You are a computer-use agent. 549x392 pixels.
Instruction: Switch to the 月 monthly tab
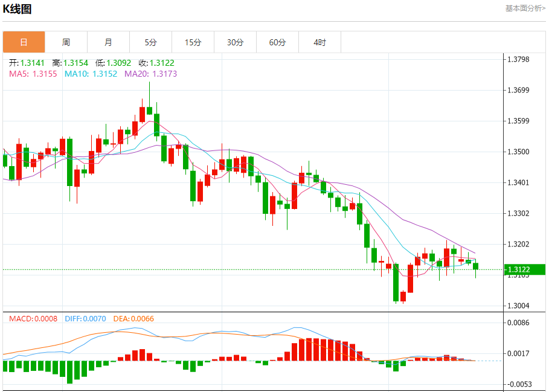(x=109, y=42)
